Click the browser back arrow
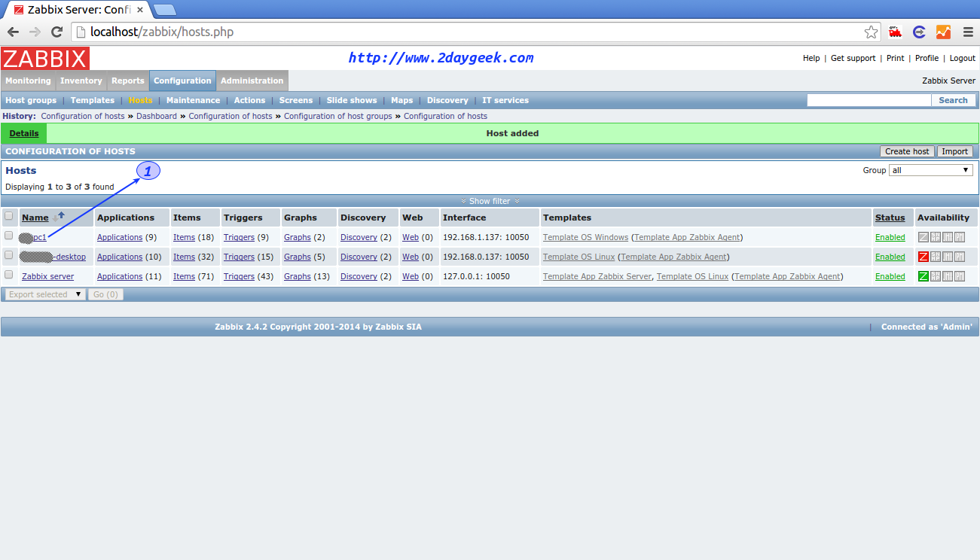The height and width of the screenshot is (560, 980). tap(13, 32)
